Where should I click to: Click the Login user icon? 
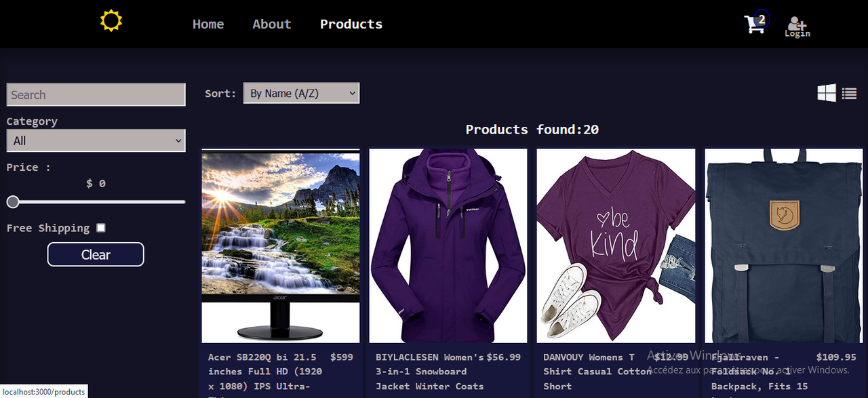coord(797,27)
